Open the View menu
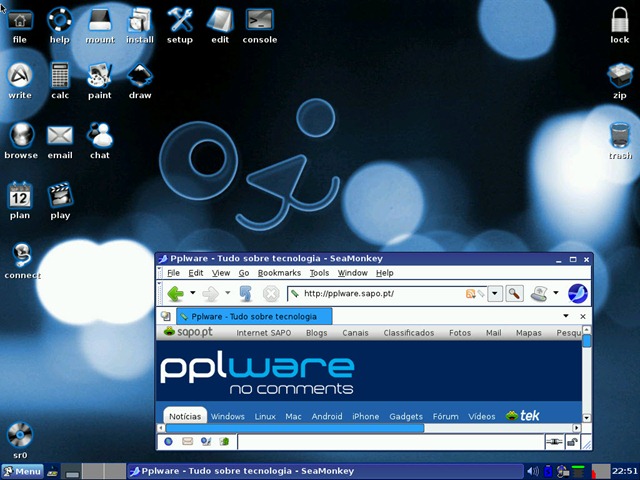Viewport: 640px width, 480px height. 221,273
